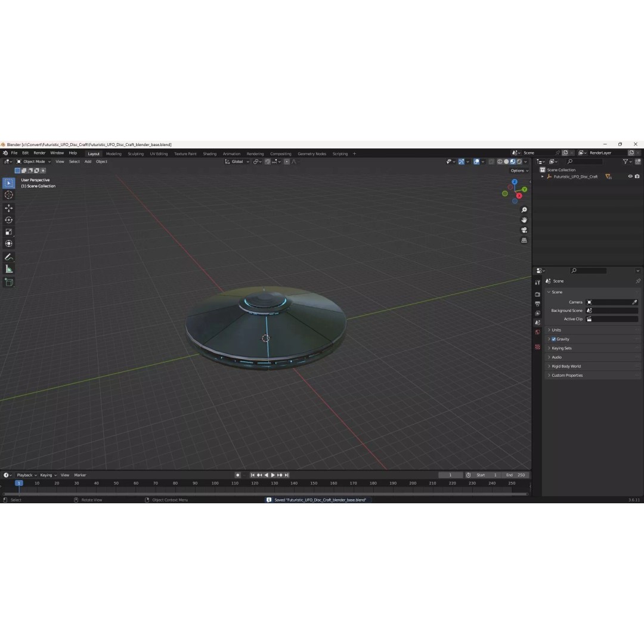Open the File menu
Screen dimensions: 644x644
(x=14, y=153)
